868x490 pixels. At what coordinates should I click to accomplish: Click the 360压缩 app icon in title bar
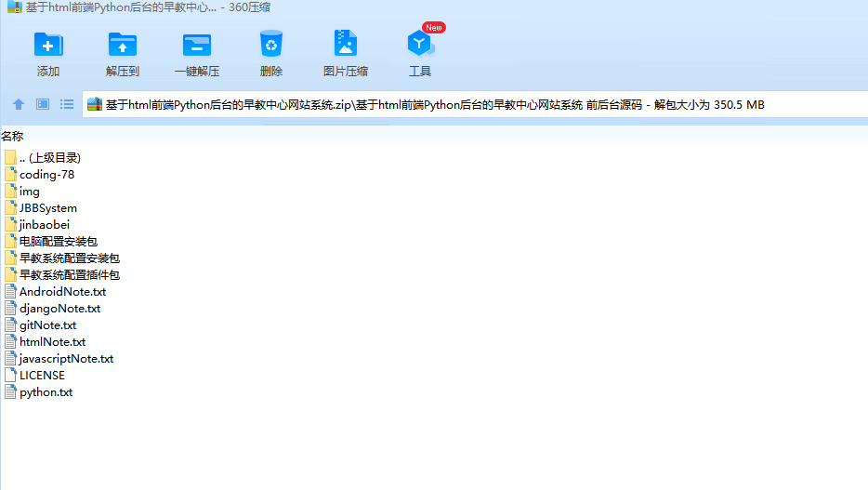pos(14,7)
